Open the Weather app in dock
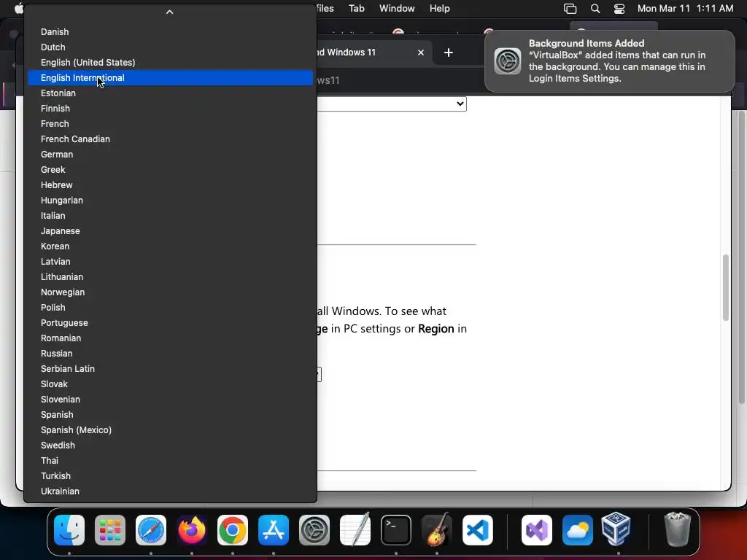The image size is (747, 560). click(578, 530)
